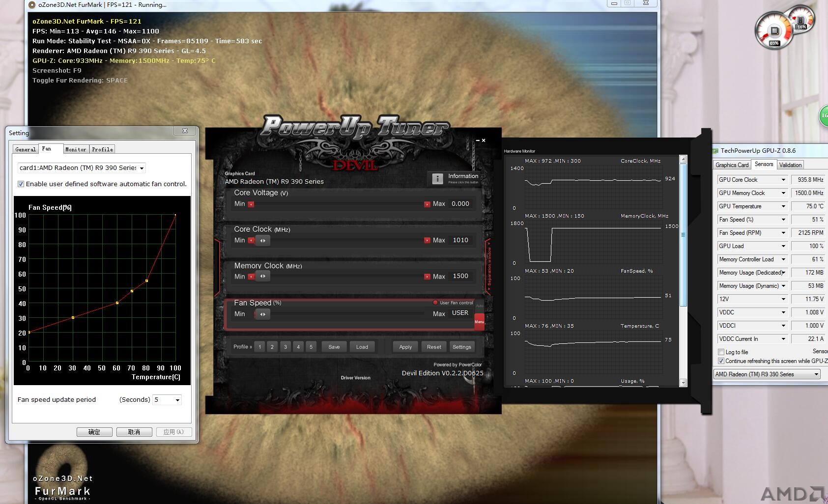
Task: Toggle Log to file checkbox in GPU-Z
Action: [x=721, y=352]
